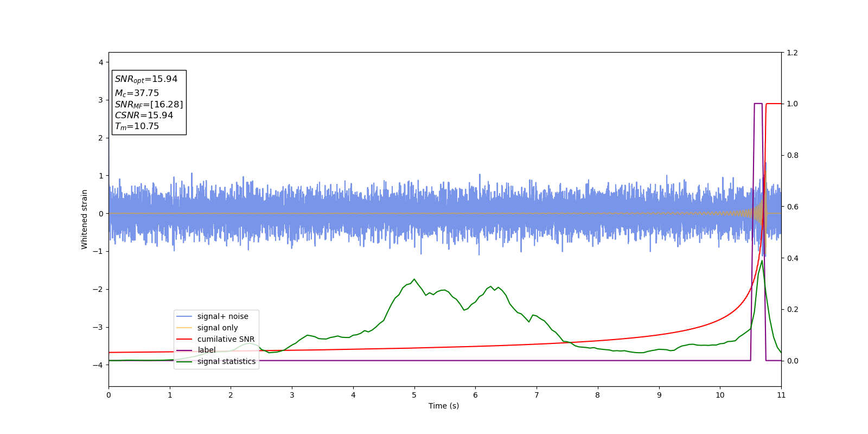Click the Tm=10.75 annotation text
Screen dimensions: 868x434
click(137, 126)
